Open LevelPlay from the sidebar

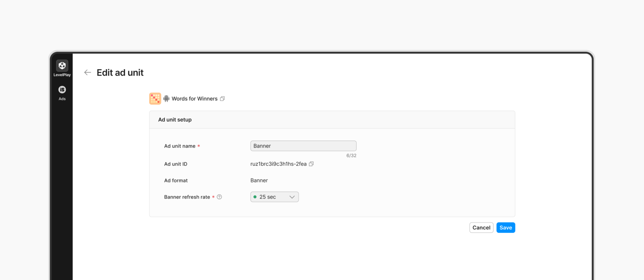tap(62, 68)
